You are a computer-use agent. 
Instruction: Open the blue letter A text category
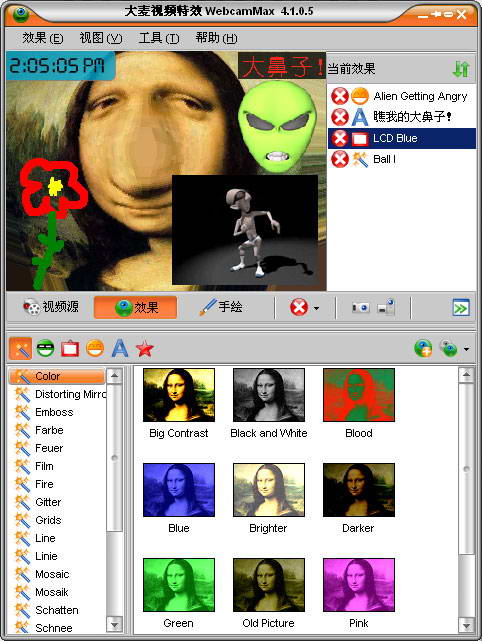[x=120, y=349]
